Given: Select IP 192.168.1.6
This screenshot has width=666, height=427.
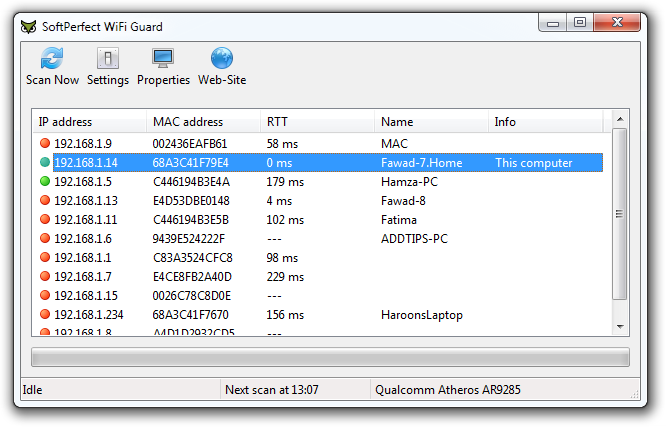Looking at the screenshot, I should 83,239.
